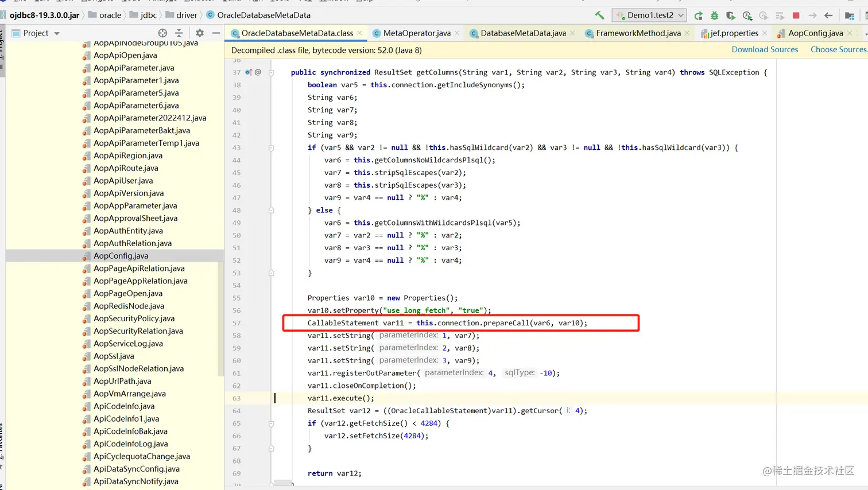Select AopSsl.java in project tree
Image resolution: width=868 pixels, height=490 pixels.
click(114, 356)
